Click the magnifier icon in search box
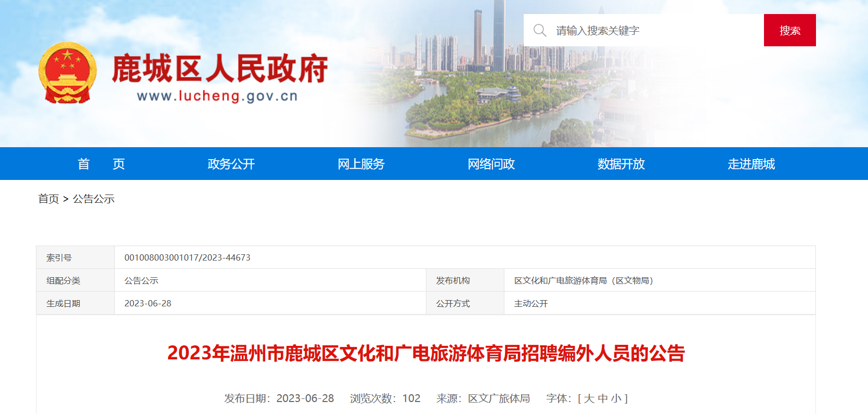Screen dimensions: 868x414 [540, 31]
